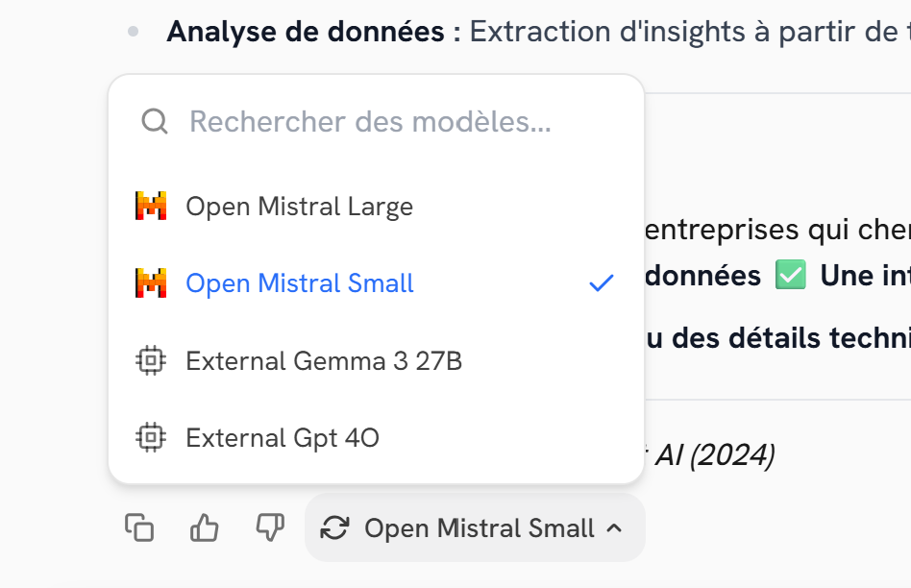This screenshot has height=588, width=911.
Task: Pick External Gpt 4O from the model list
Action: pyautogui.click(x=283, y=438)
